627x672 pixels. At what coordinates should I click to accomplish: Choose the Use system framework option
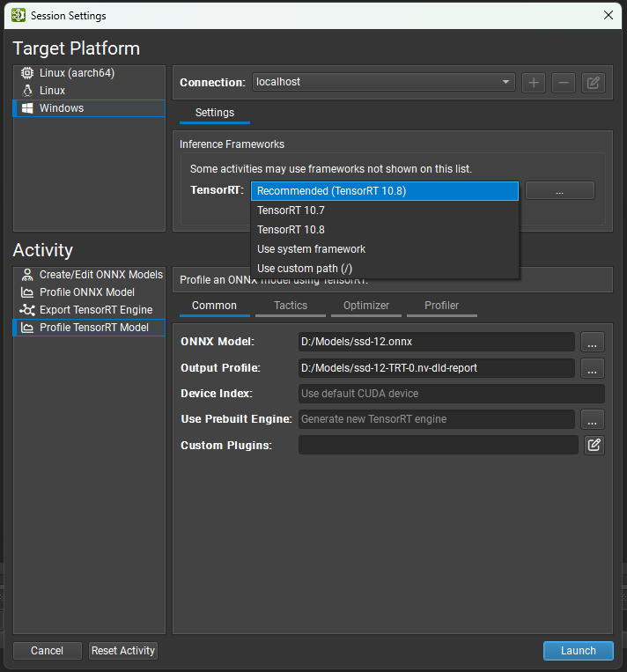pos(311,249)
